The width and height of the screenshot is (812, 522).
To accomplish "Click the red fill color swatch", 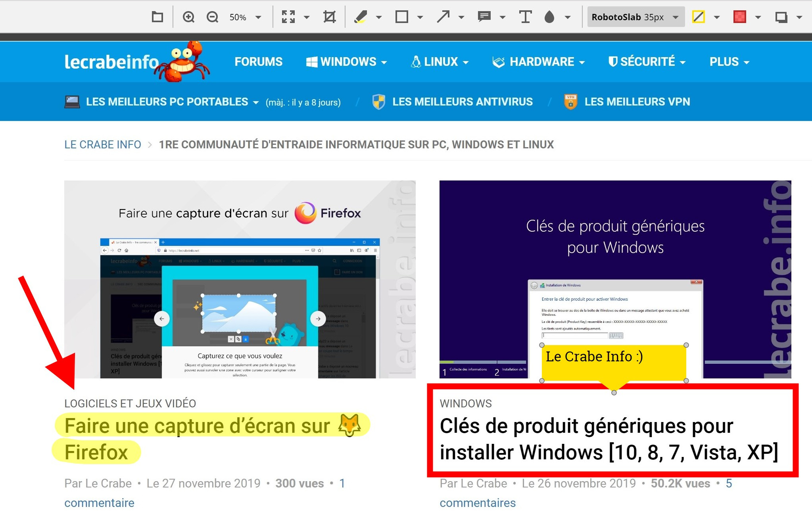I will 740,17.
